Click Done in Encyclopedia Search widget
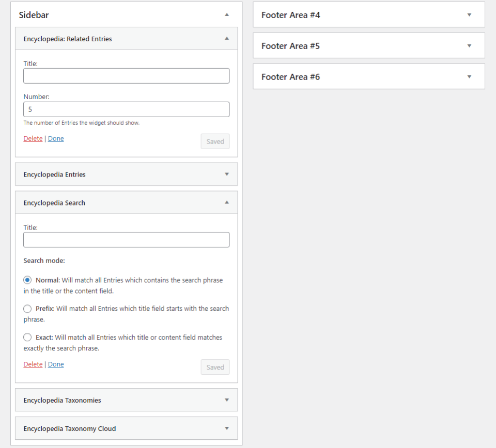This screenshot has height=448, width=496. 56,364
